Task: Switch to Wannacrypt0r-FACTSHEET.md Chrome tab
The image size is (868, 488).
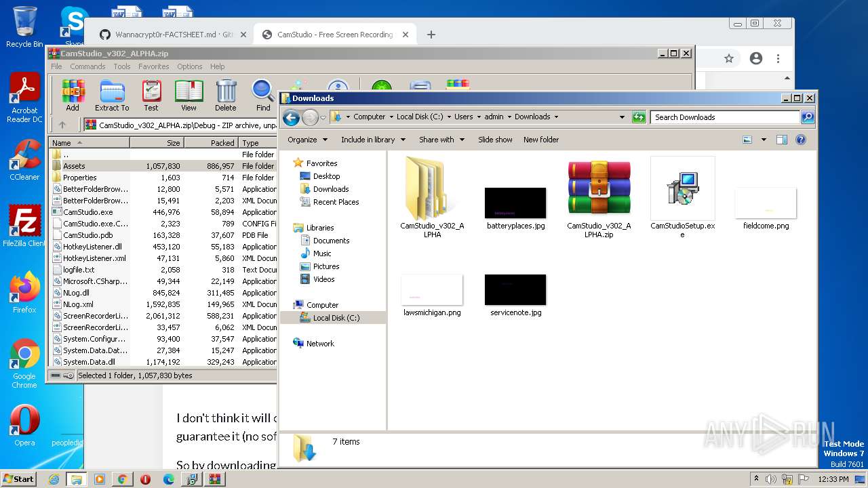Action: pyautogui.click(x=173, y=35)
